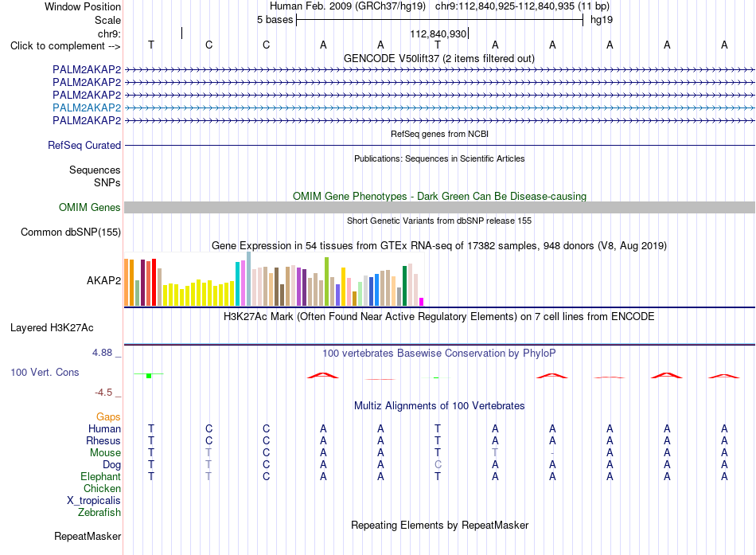Click 100 vertebrates Basewise Conservation title
Viewport: 756px width, 555px height.
pos(439,354)
